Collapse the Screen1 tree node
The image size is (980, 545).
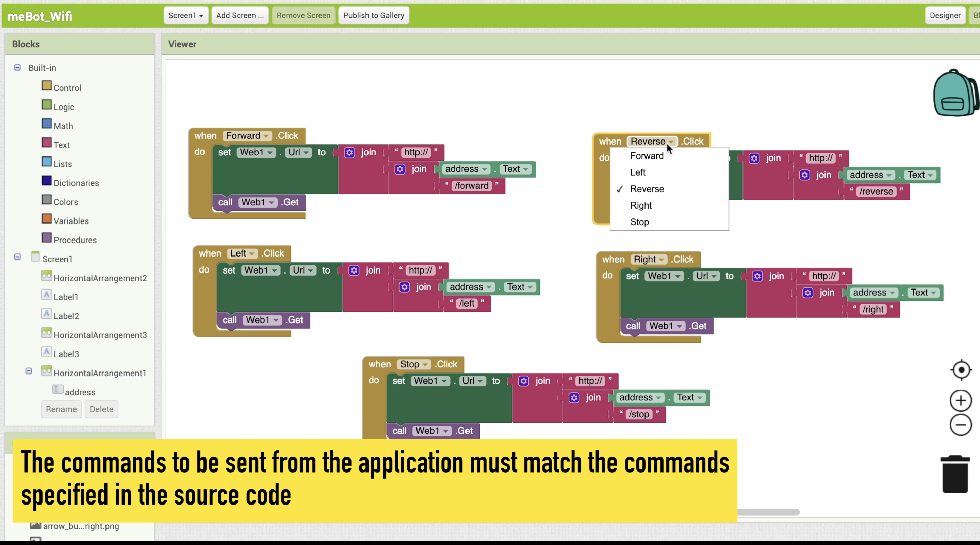coord(17,257)
